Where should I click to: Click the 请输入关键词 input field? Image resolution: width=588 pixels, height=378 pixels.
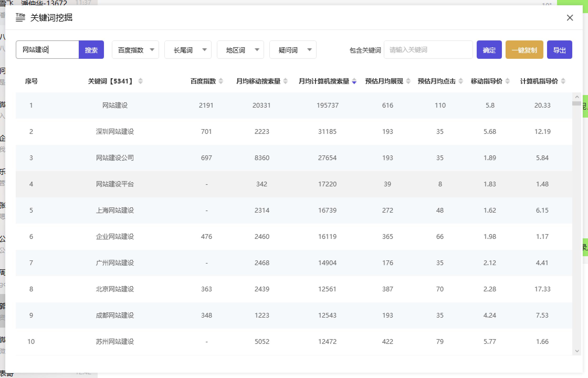click(x=428, y=50)
